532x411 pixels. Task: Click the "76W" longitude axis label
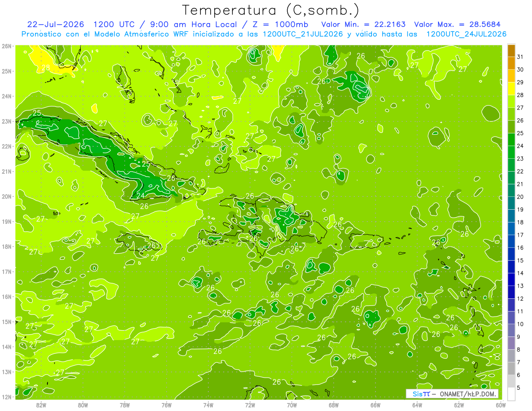[x=167, y=405]
